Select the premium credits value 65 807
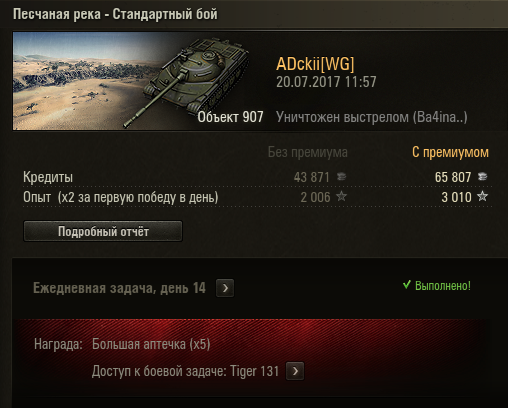 (x=453, y=177)
